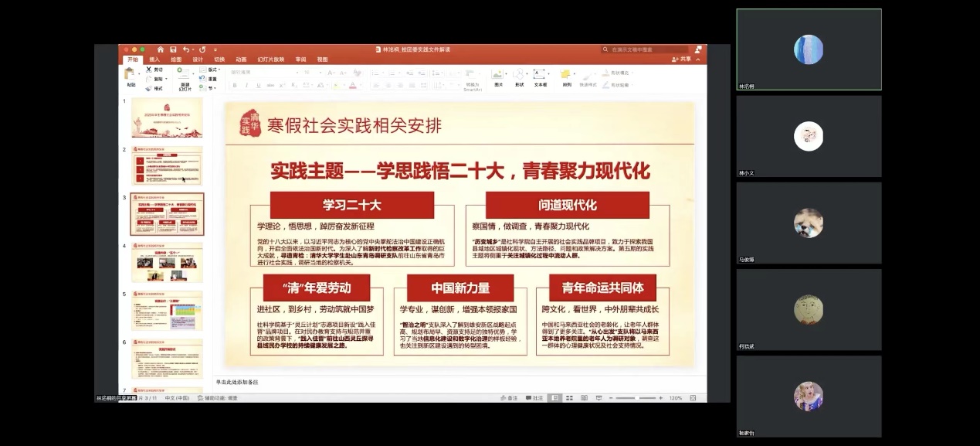The width and height of the screenshot is (980, 446).
Task: Insert a text box with 文本框
Action: 541,76
